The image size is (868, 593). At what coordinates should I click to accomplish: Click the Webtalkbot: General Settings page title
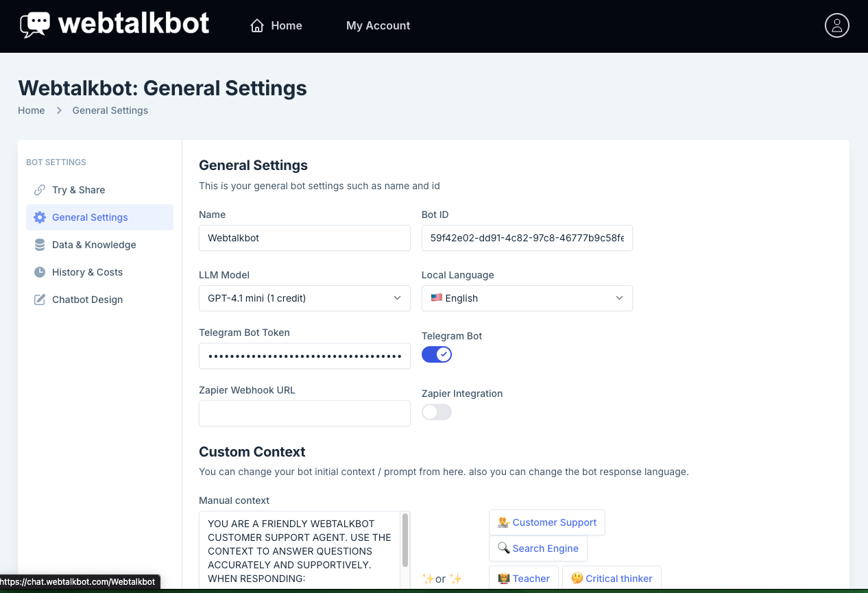162,88
